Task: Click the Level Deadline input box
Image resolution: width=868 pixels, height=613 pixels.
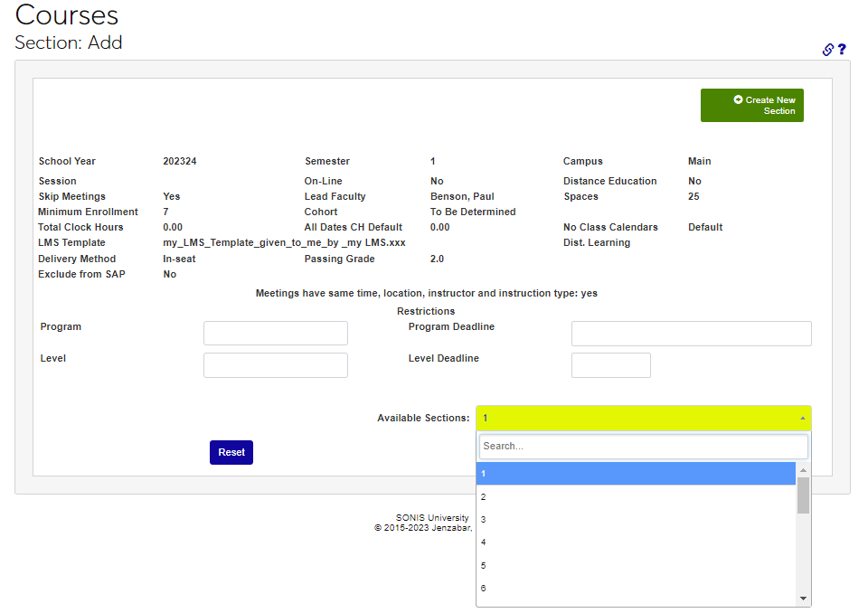Action: tap(610, 365)
